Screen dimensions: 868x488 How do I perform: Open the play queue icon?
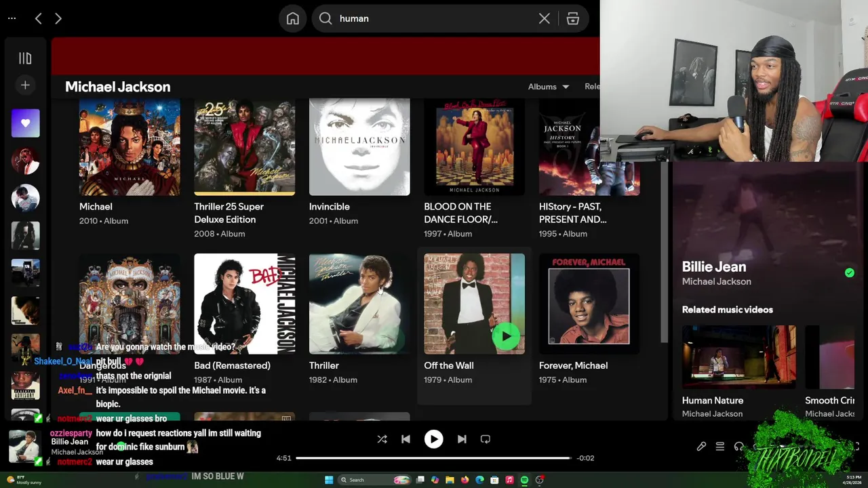pos(720,447)
